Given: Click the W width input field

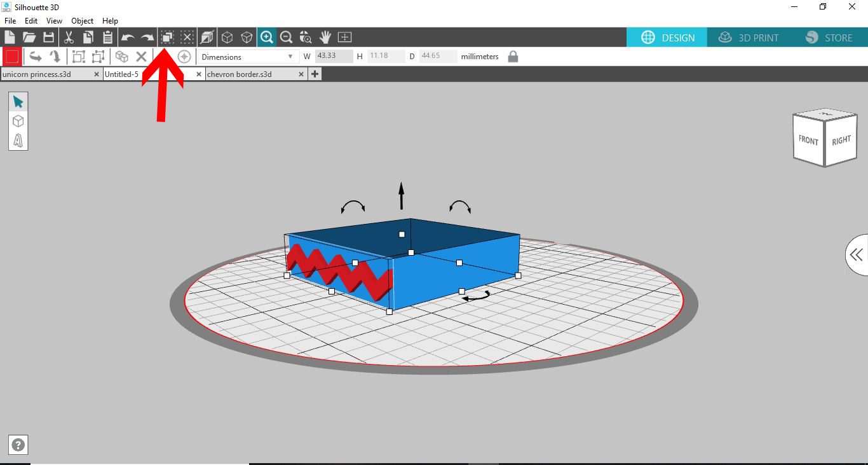Looking at the screenshot, I should click(334, 57).
